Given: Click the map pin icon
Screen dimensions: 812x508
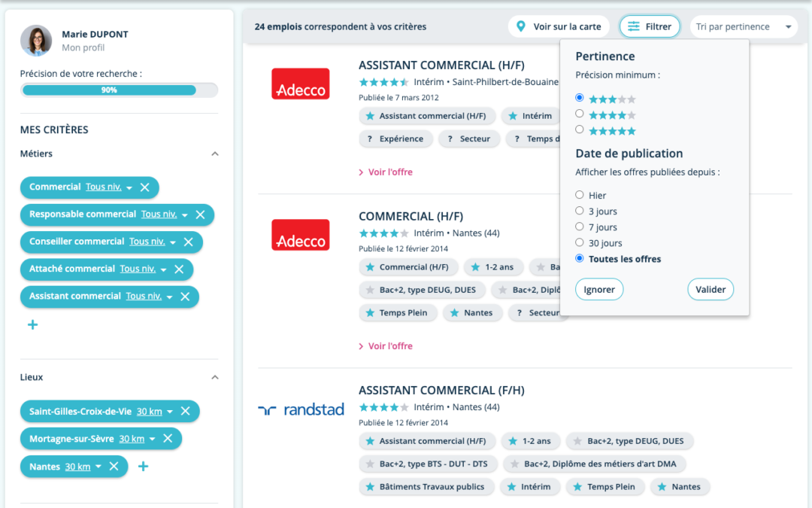Looking at the screenshot, I should click(x=521, y=26).
